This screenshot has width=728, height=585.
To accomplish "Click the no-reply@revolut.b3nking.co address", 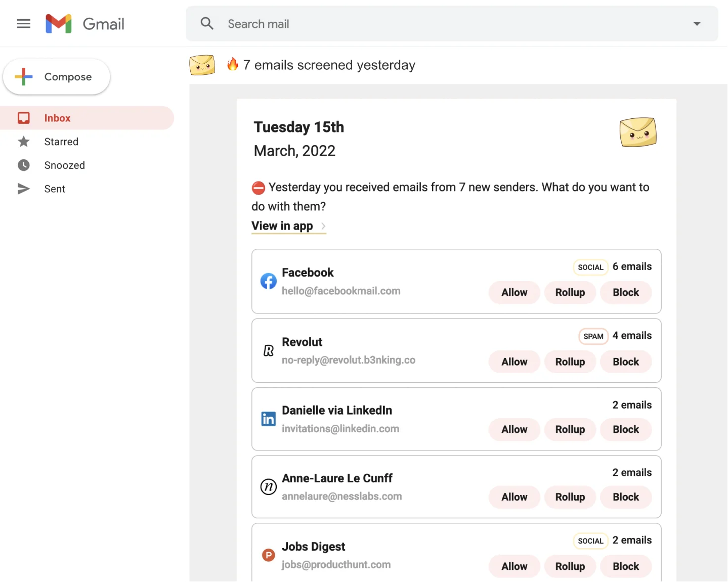I will (x=349, y=360).
